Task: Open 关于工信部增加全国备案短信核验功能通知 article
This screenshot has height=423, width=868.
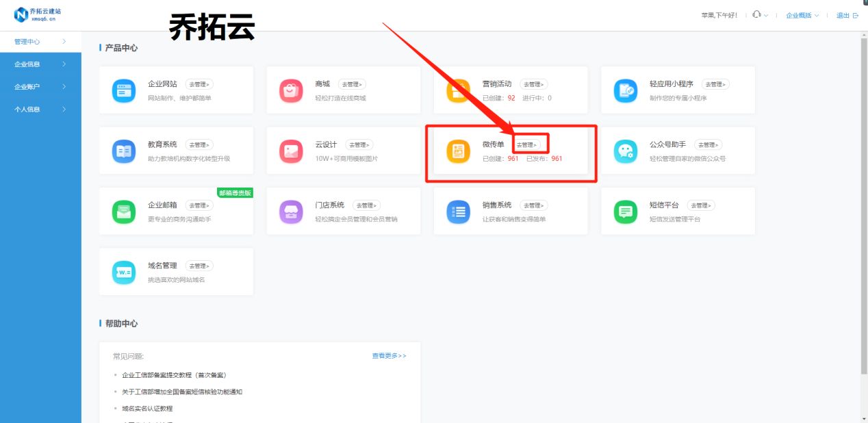Action: (x=182, y=392)
